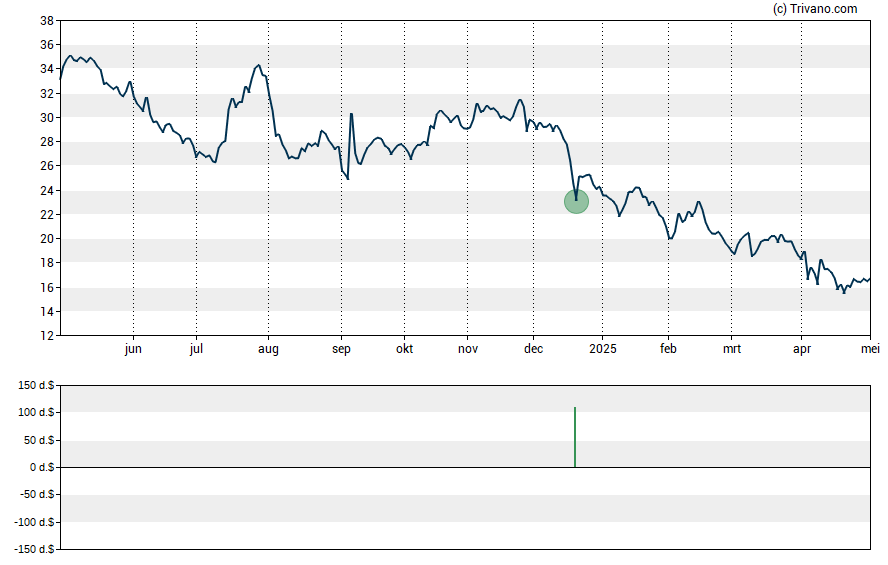Click the 'jun' x-axis label
Image resolution: width=888 pixels, height=565 pixels.
tap(133, 349)
